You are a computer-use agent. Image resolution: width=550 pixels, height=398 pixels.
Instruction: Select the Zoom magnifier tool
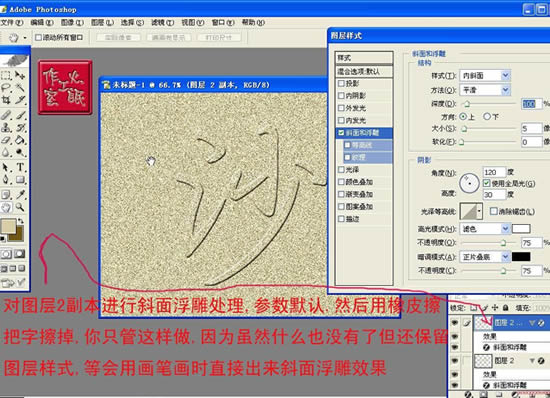pyautogui.click(x=20, y=207)
